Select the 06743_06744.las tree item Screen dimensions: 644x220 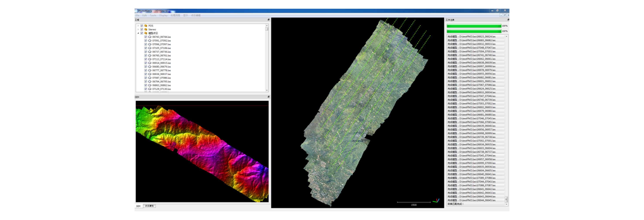pyautogui.click(x=162, y=37)
